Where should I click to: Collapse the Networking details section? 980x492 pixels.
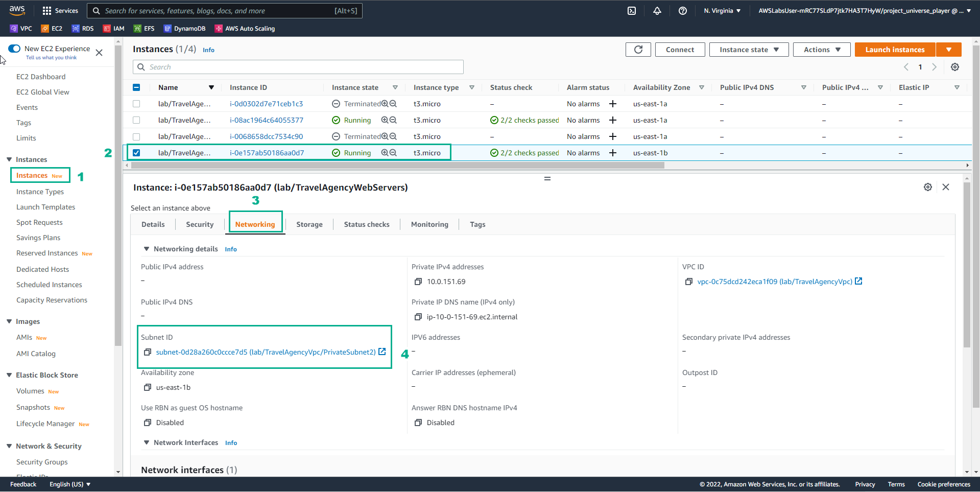click(x=147, y=249)
